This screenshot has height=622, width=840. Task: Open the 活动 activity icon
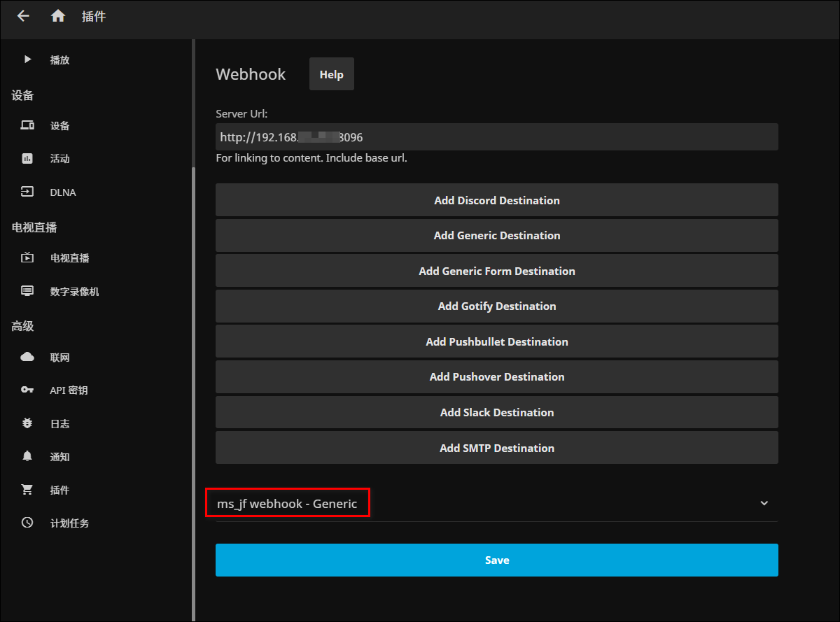point(27,159)
